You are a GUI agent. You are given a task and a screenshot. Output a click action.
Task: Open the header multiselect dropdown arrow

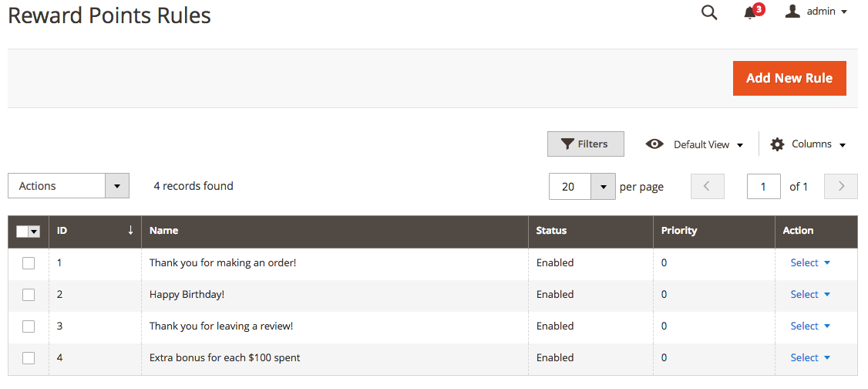click(35, 232)
